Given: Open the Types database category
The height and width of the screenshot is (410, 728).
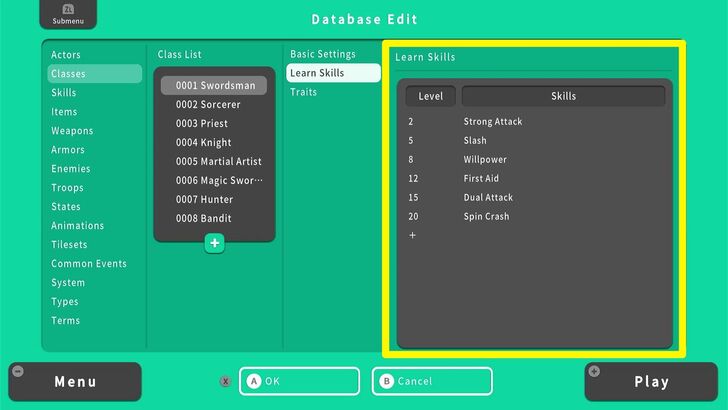Looking at the screenshot, I should tap(65, 302).
